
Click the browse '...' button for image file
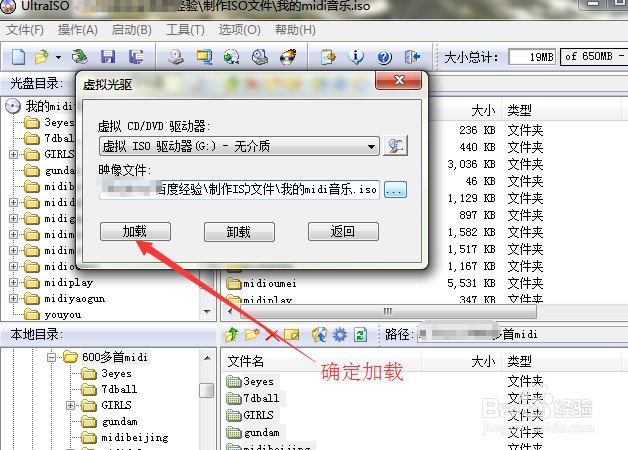point(395,189)
